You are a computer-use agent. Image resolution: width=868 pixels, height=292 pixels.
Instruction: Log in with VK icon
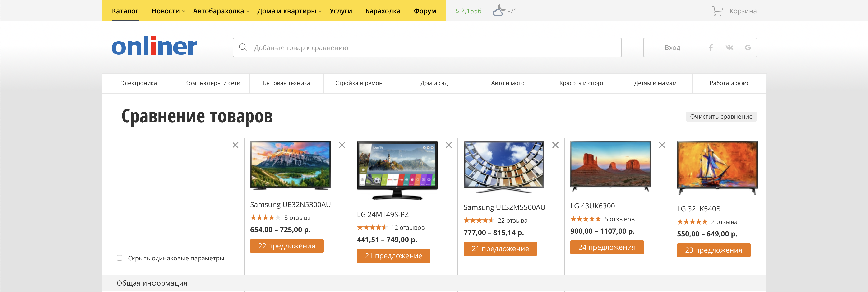(729, 47)
